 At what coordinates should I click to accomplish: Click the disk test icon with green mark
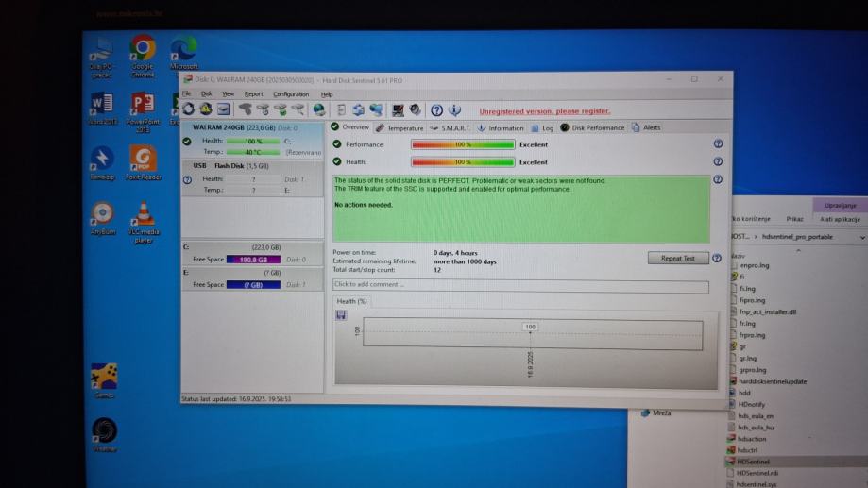pyautogui.click(x=281, y=109)
